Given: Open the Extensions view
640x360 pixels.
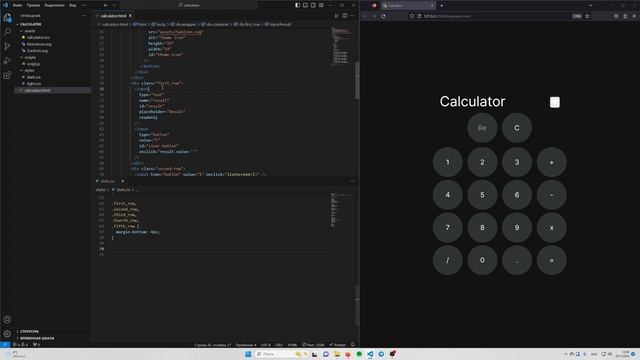Looking at the screenshot, I should coord(7,75).
